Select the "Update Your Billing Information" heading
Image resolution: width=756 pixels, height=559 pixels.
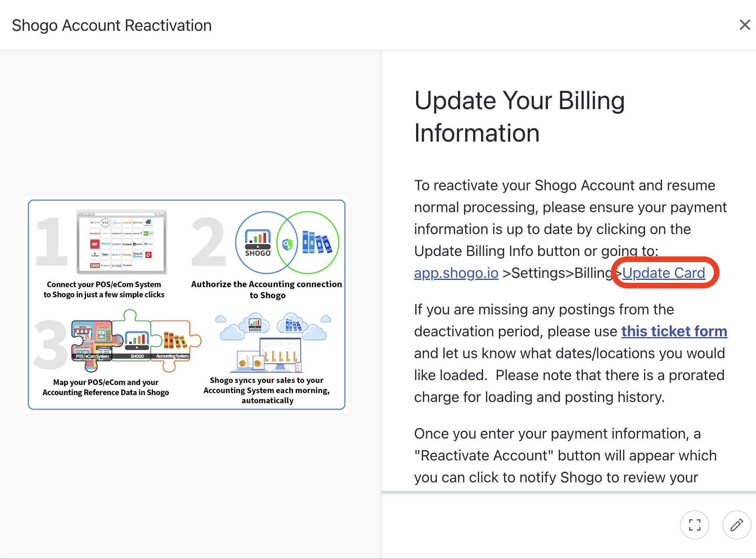(x=520, y=117)
